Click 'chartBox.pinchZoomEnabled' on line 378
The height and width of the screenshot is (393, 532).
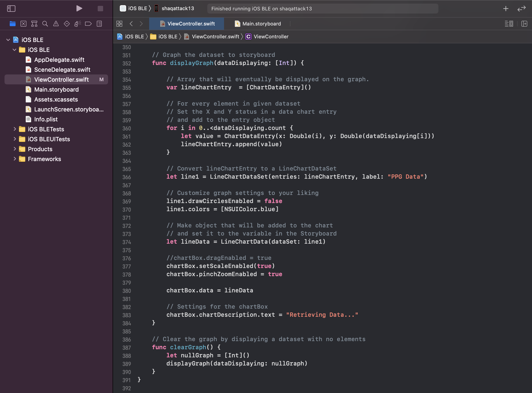[212, 274]
